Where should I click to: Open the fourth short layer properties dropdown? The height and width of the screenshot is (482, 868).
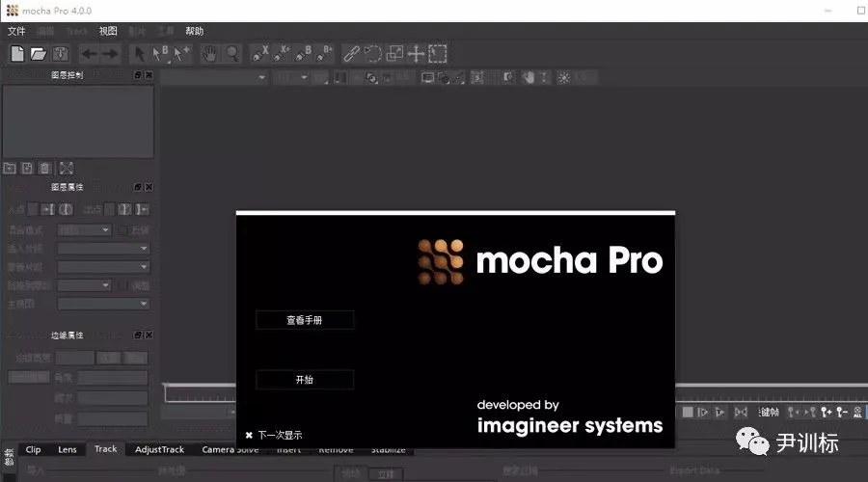tap(85, 285)
